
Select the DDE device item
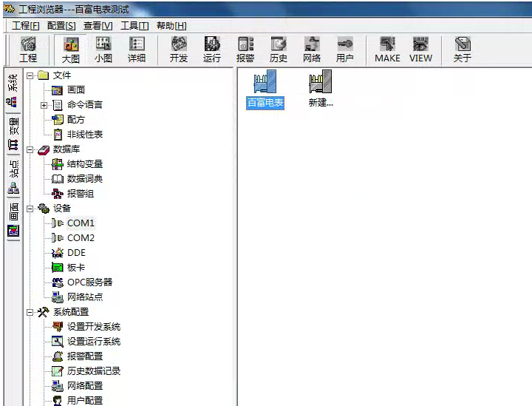point(76,253)
